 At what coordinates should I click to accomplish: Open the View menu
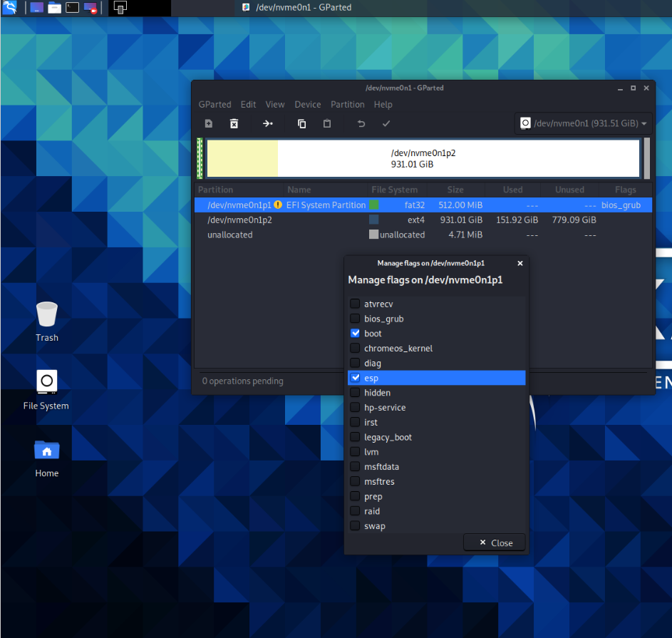click(275, 104)
